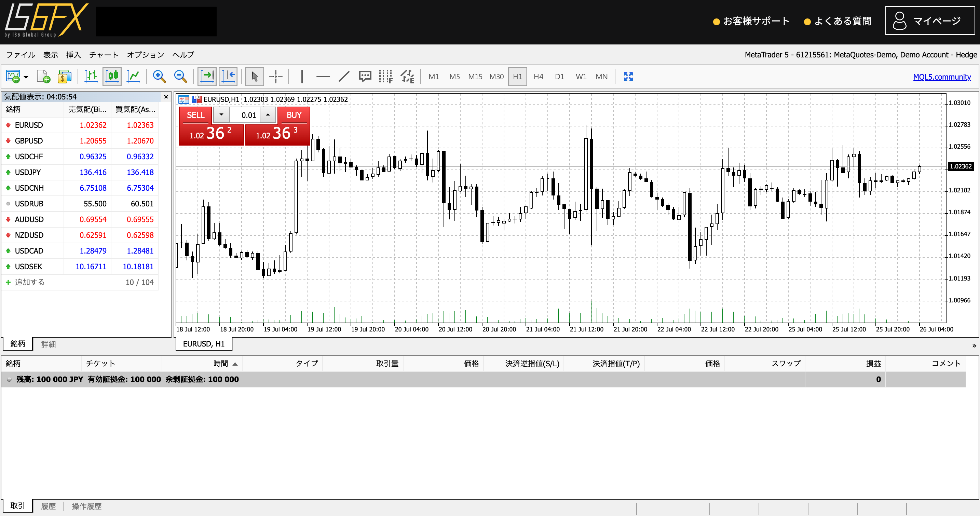
Task: Add a text comment label tool
Action: (365, 77)
